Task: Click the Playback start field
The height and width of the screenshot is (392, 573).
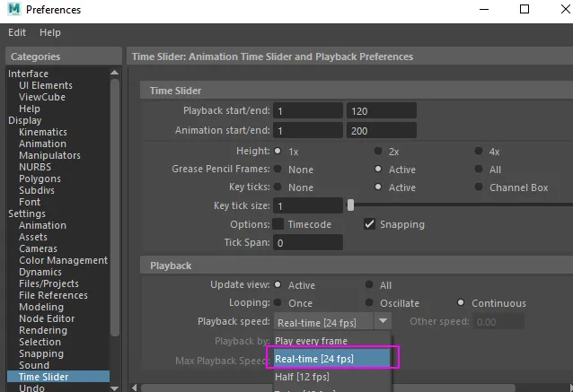Action: 308,110
